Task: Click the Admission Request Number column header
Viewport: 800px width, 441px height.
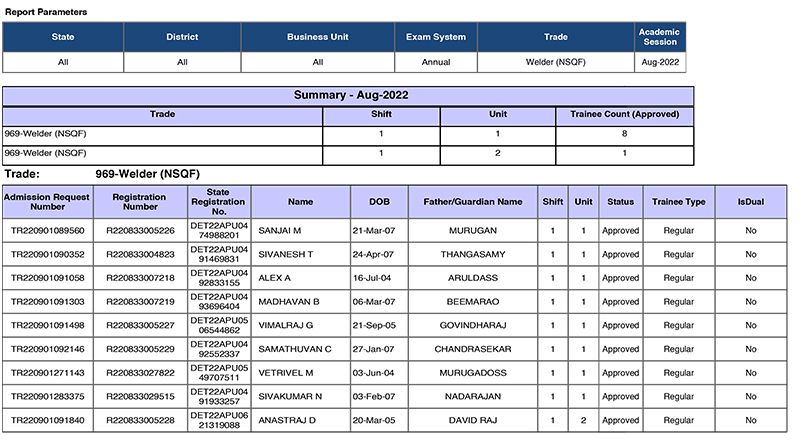Action: (x=47, y=202)
